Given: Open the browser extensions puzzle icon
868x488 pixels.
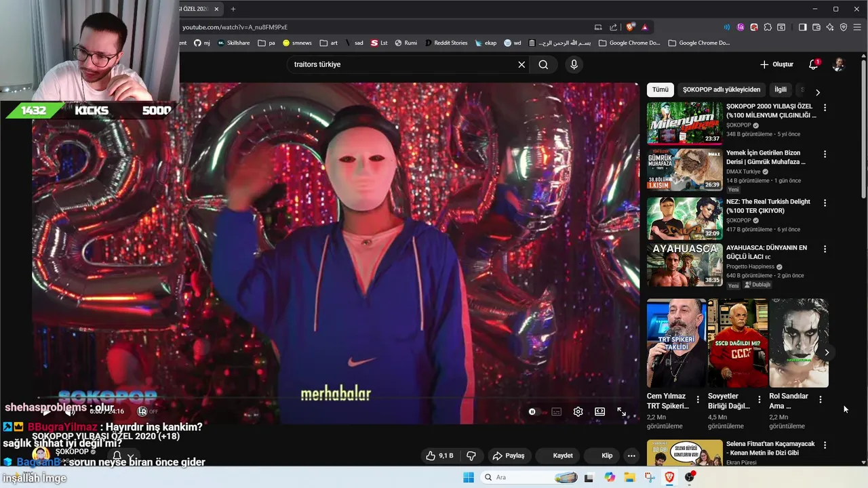Looking at the screenshot, I should point(768,27).
